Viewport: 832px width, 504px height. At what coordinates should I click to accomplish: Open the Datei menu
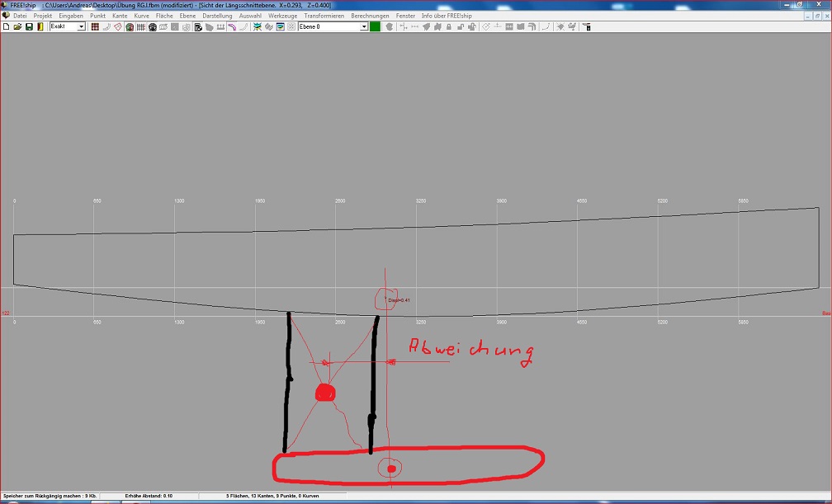coord(20,16)
